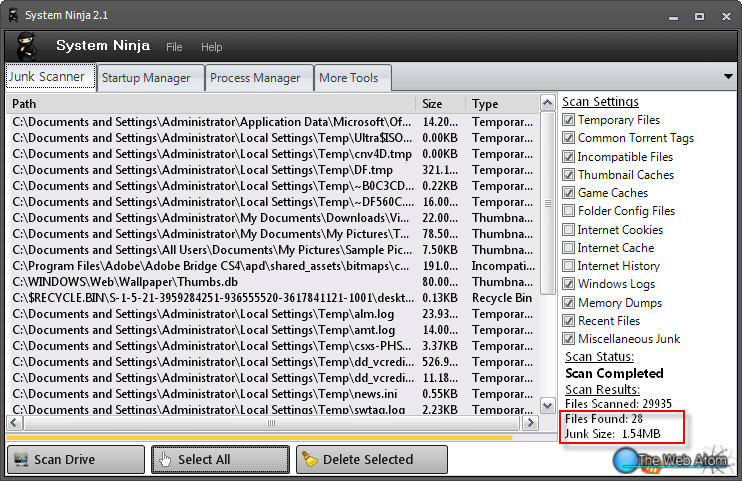Click the Path column header
The image size is (742, 481).
click(212, 104)
